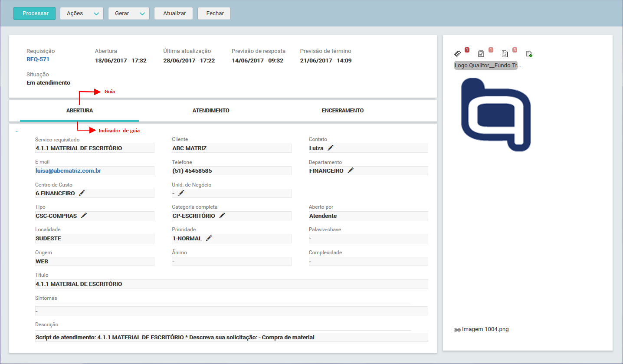This screenshot has height=364, width=623.
Task: Click the luisa@abcmatriz.com.br email link
Action: click(x=69, y=171)
